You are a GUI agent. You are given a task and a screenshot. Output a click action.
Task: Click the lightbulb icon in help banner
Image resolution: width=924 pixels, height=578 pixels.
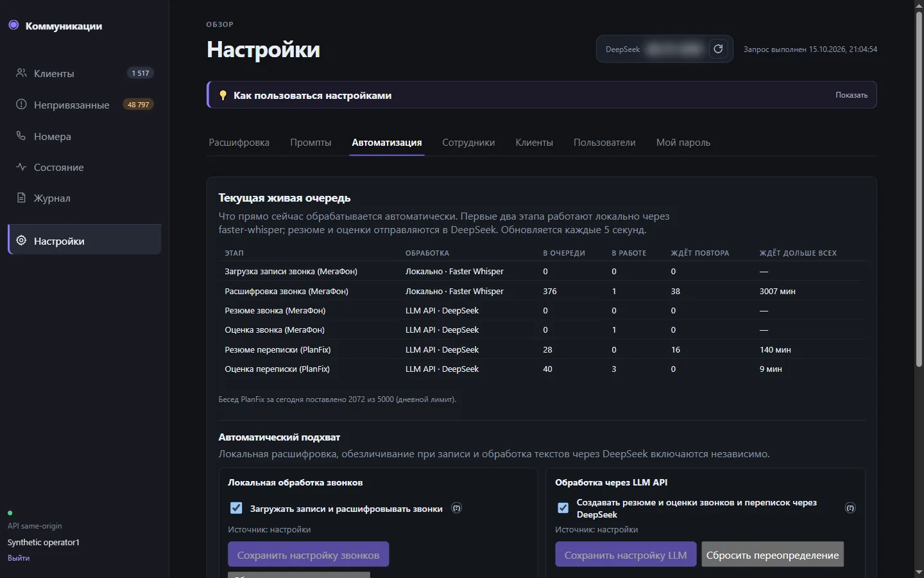(x=223, y=95)
